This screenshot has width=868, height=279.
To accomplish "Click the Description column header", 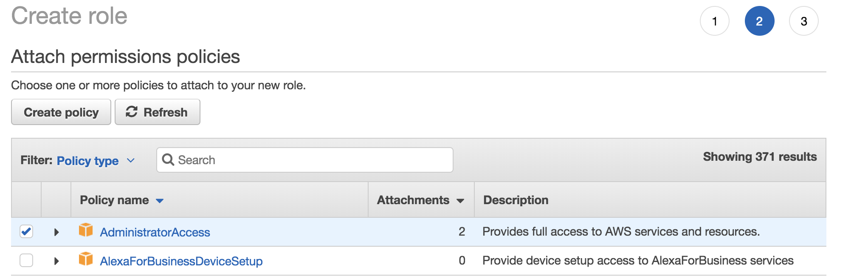I will point(516,200).
